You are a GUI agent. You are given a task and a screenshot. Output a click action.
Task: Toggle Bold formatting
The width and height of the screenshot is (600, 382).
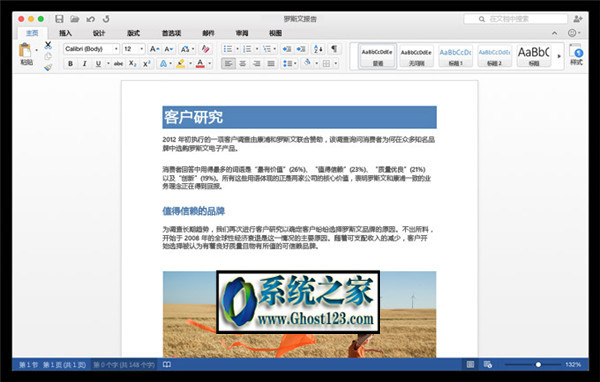tap(70, 64)
